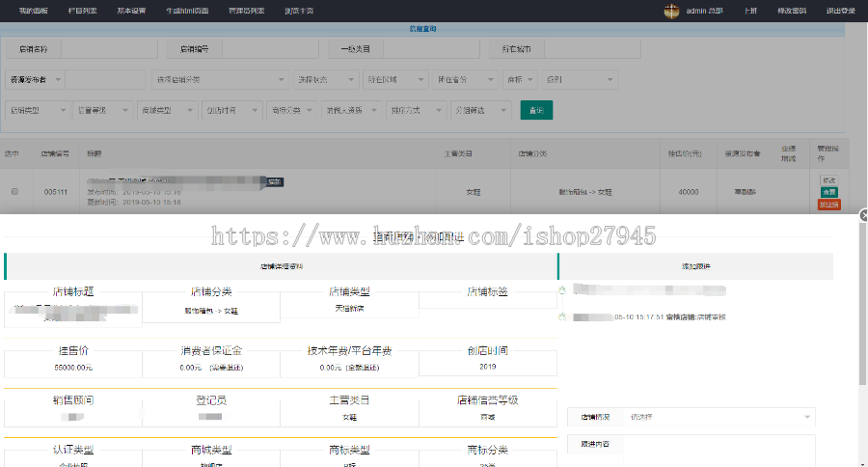868x467 pixels.
Task: Open the 选择店铺分类 dropdown
Action: [x=220, y=80]
